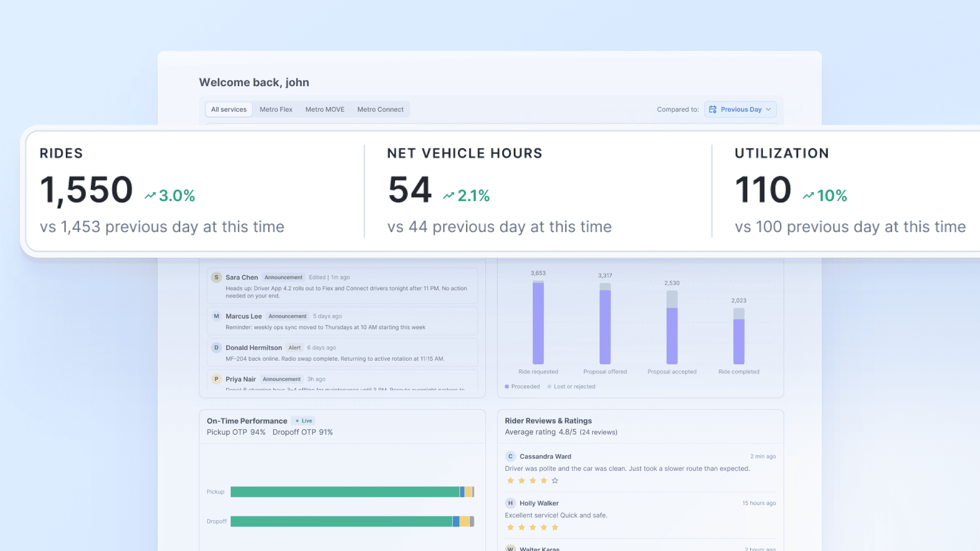Click the Utilization trend arrow icon beside 10%

point(808,195)
